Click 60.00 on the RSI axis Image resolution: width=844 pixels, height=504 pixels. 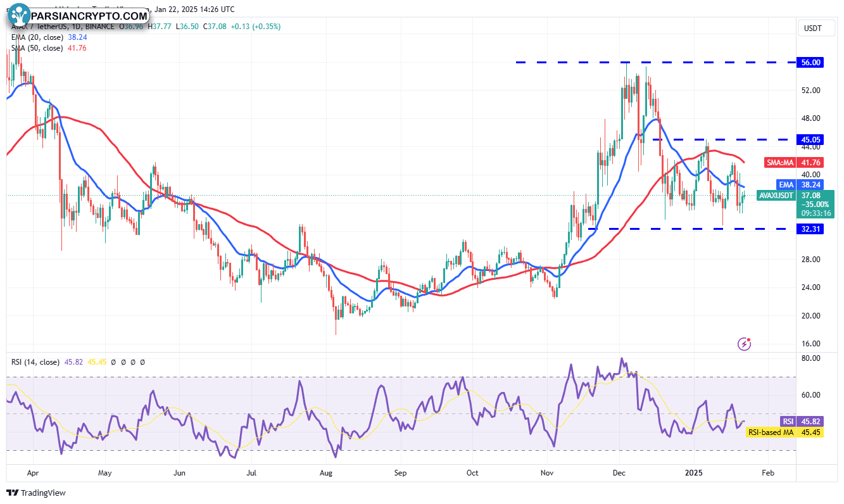click(x=811, y=395)
